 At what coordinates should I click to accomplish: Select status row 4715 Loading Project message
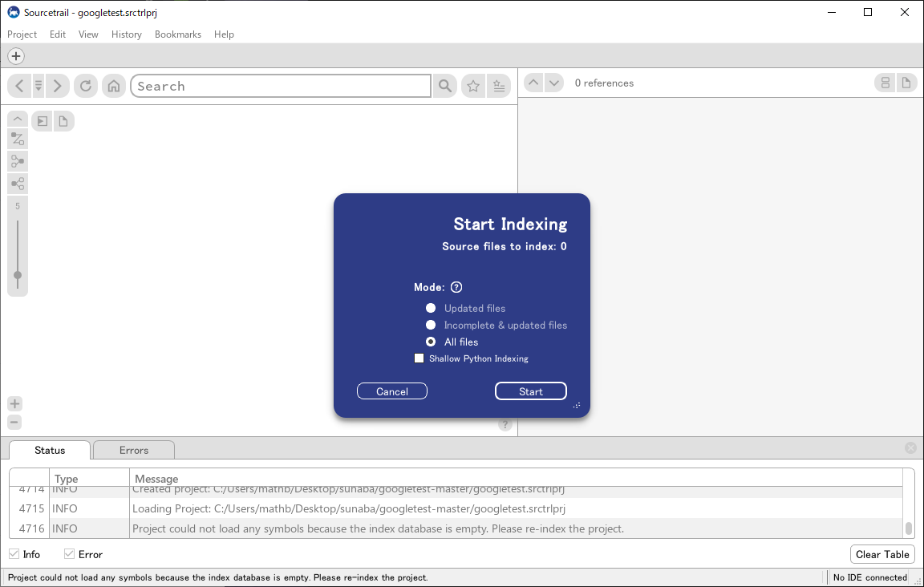(456, 508)
